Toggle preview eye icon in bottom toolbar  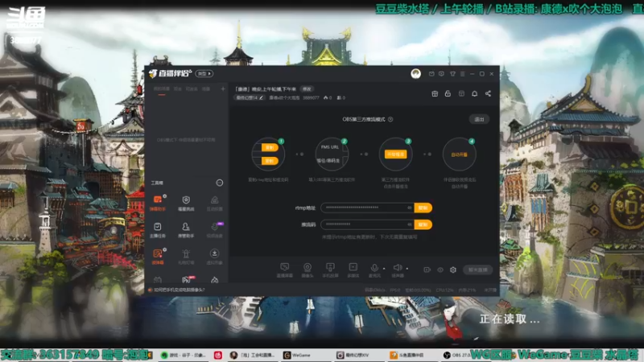click(x=440, y=269)
